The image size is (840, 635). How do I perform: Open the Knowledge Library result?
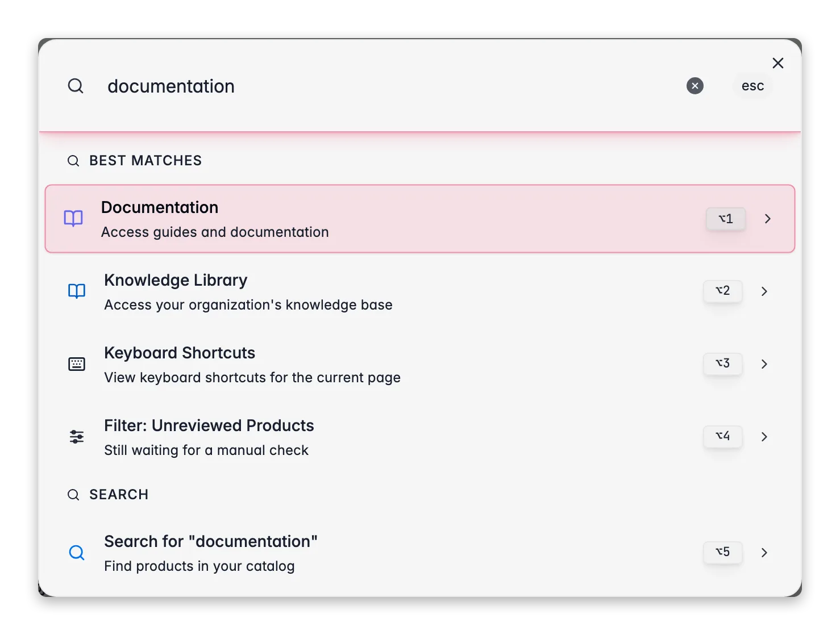[420, 291]
